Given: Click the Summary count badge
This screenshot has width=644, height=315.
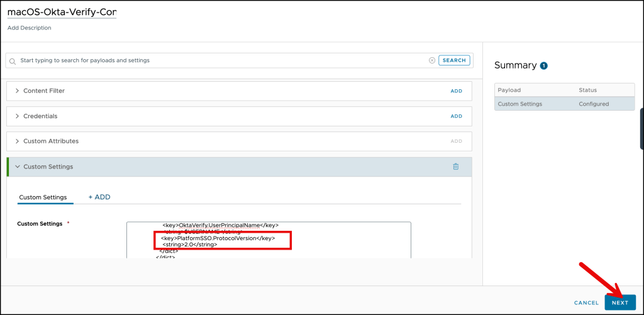Looking at the screenshot, I should coord(544,65).
